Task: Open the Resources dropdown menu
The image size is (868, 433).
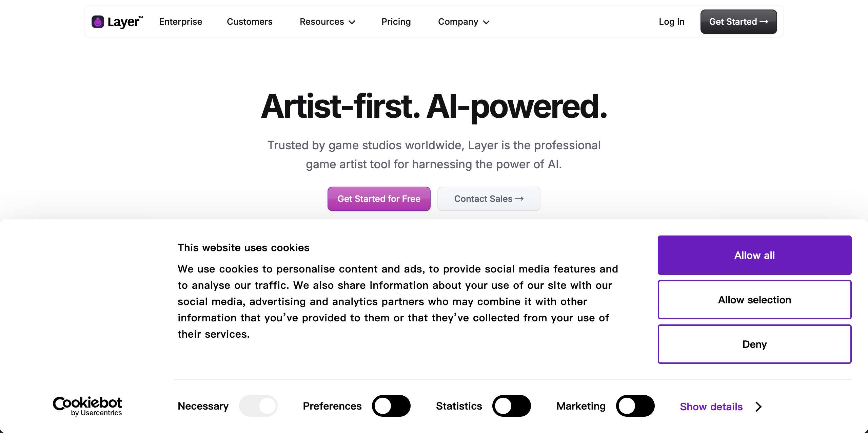Action: [327, 22]
